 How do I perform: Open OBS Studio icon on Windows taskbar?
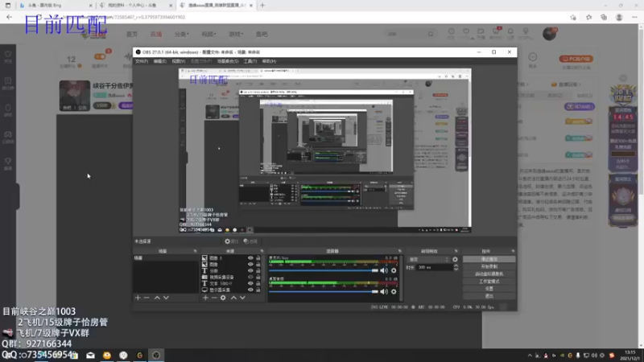[156, 355]
